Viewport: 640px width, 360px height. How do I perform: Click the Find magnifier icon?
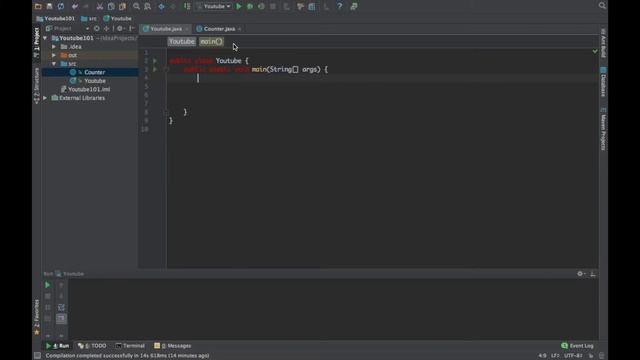(136, 6)
